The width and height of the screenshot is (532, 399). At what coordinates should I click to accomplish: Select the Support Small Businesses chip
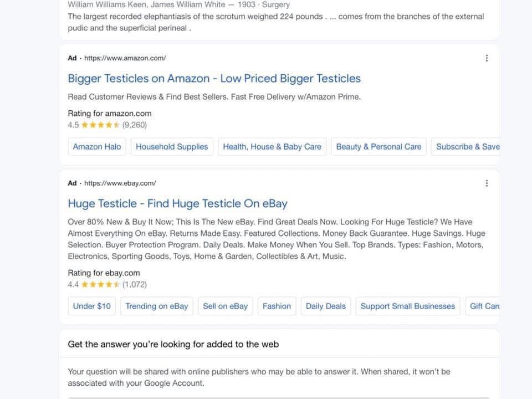(x=407, y=306)
